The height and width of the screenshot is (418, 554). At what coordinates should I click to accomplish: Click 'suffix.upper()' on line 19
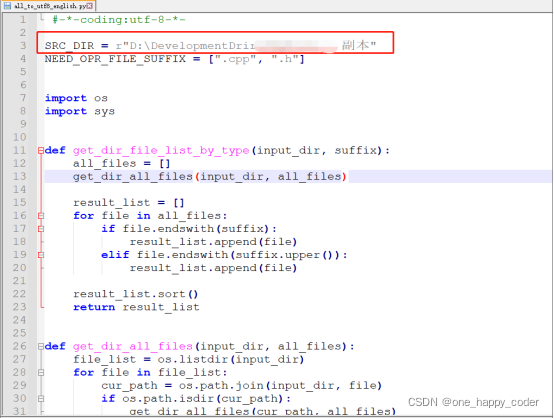click(x=284, y=255)
